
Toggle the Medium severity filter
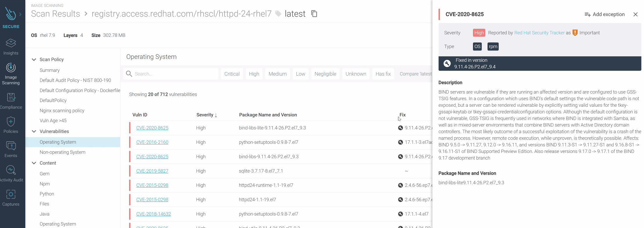point(278,74)
